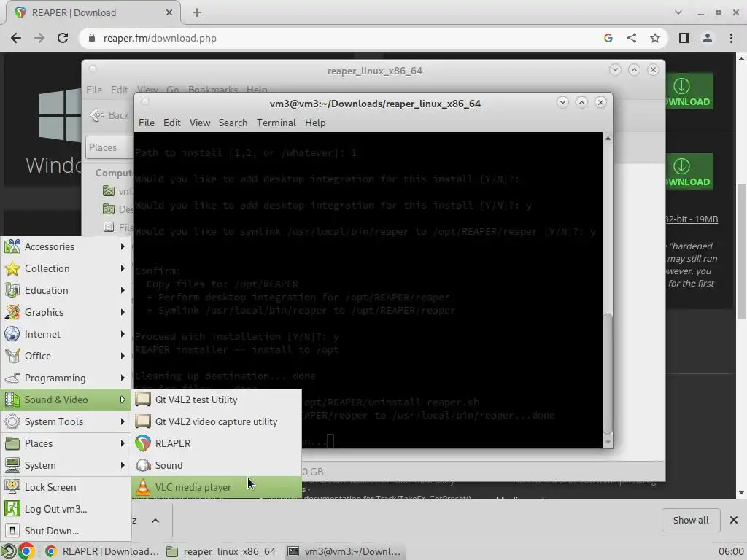The image size is (747, 560).
Task: Open the terminal View menu
Action: tap(200, 122)
